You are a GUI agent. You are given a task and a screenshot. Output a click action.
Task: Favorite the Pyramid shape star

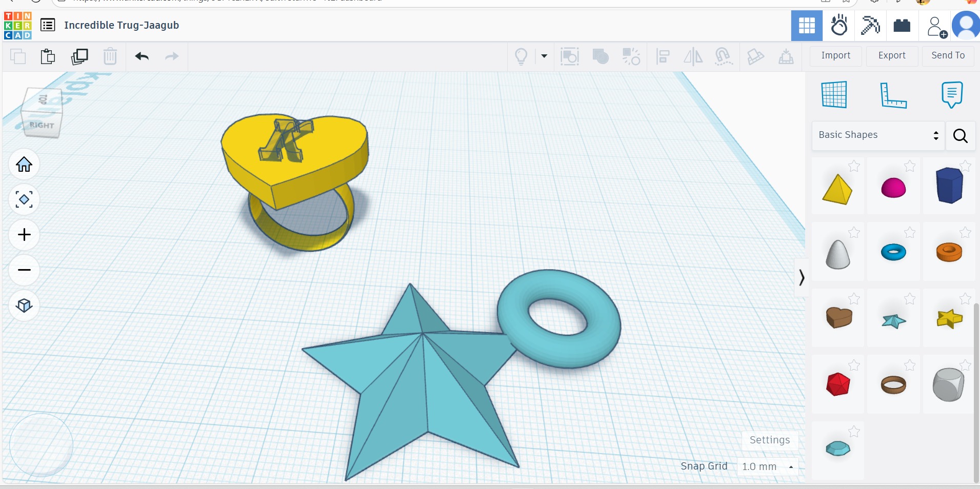(854, 166)
